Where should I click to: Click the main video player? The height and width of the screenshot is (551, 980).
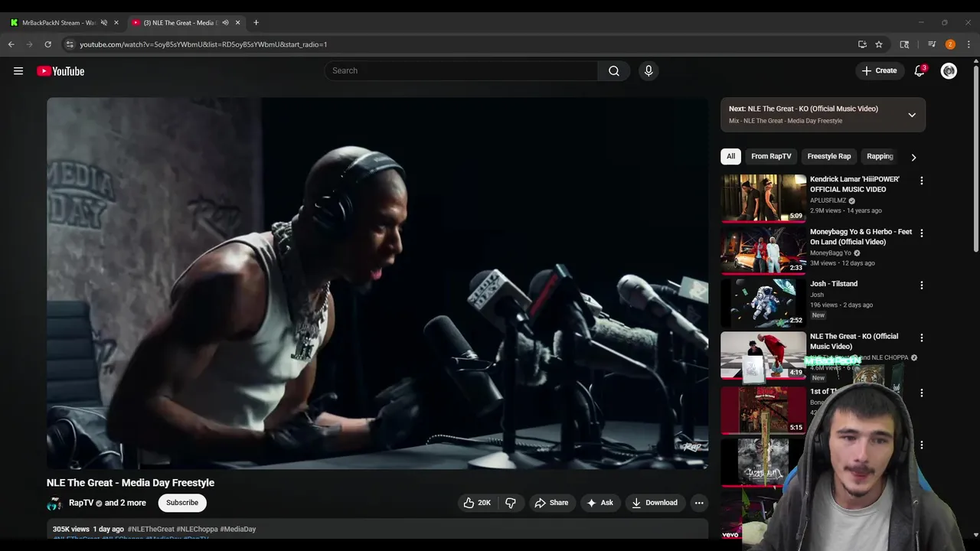[x=377, y=283]
